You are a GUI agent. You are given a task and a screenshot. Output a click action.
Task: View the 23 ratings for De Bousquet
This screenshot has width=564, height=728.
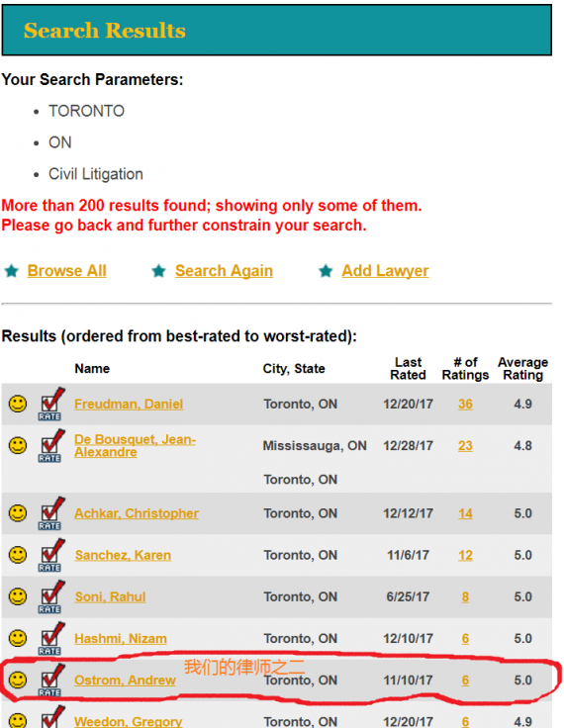coord(465,446)
